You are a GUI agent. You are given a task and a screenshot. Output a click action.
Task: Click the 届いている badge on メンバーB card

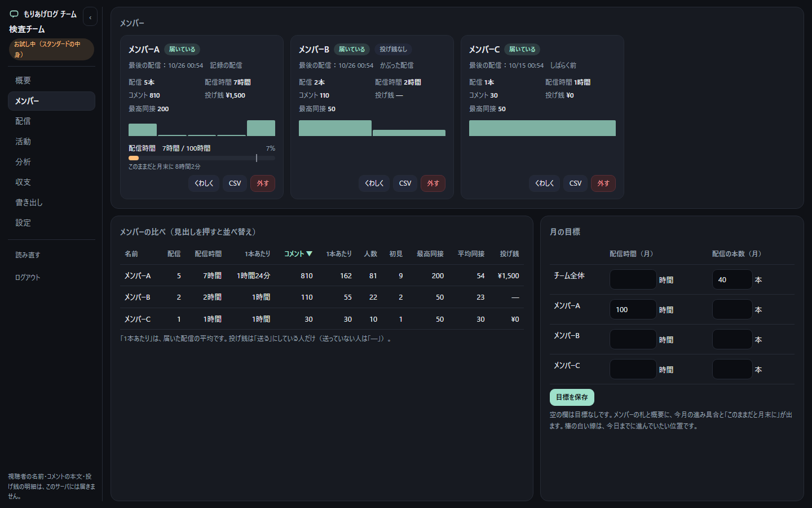click(x=352, y=49)
